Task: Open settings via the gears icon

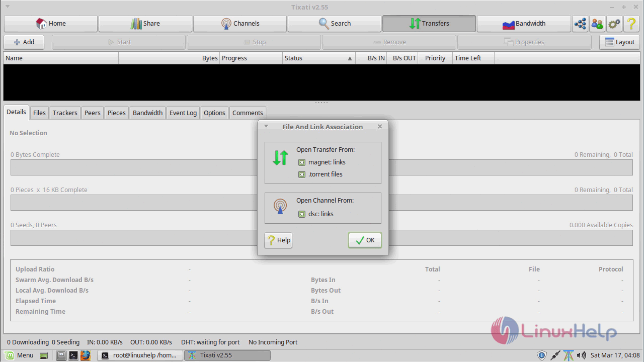Action: [614, 24]
